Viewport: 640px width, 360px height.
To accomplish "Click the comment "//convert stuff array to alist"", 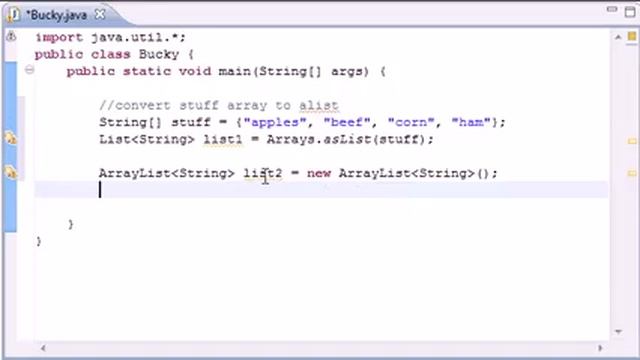I will pyautogui.click(x=219, y=106).
